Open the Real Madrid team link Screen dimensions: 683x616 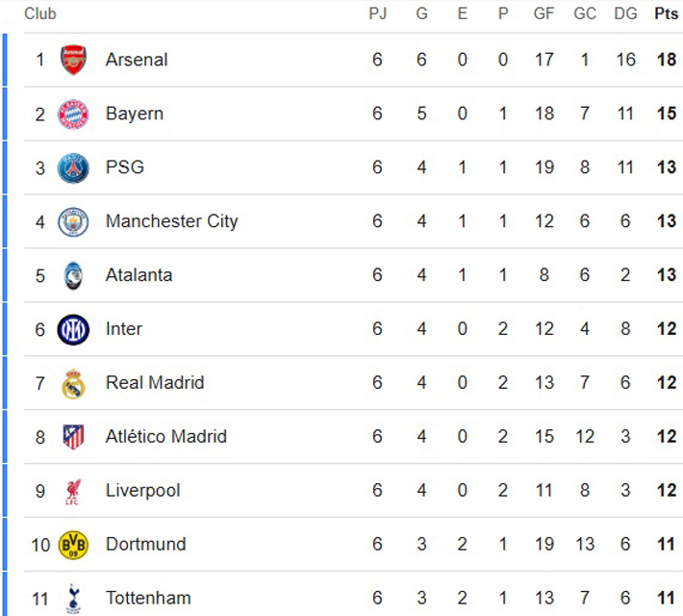[x=155, y=383]
